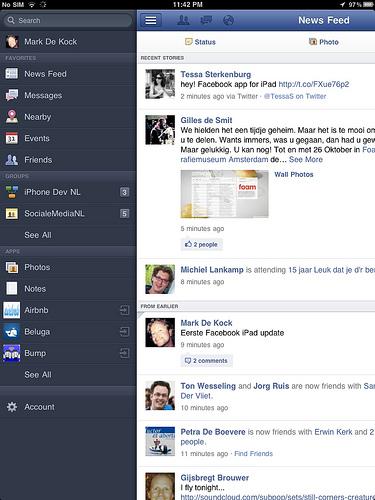Tap external open arrow beside Airbnb

click(x=124, y=310)
